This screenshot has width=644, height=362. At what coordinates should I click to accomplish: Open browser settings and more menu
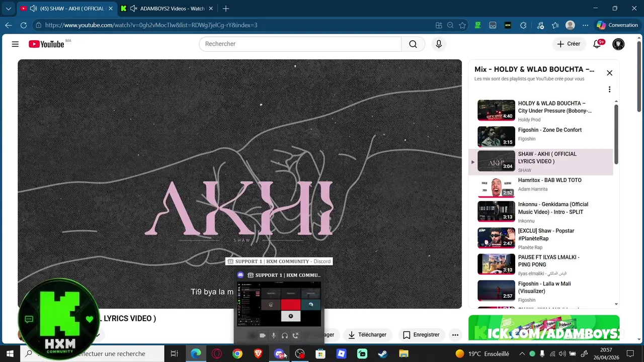pos(585,25)
